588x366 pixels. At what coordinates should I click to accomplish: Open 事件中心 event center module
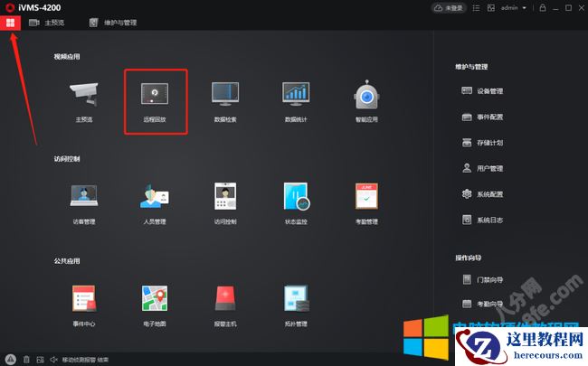84,306
